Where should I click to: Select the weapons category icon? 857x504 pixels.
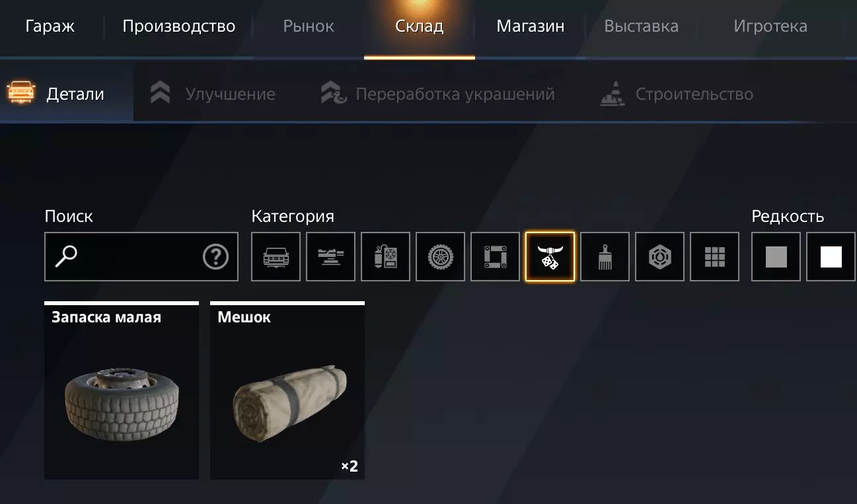coord(330,256)
